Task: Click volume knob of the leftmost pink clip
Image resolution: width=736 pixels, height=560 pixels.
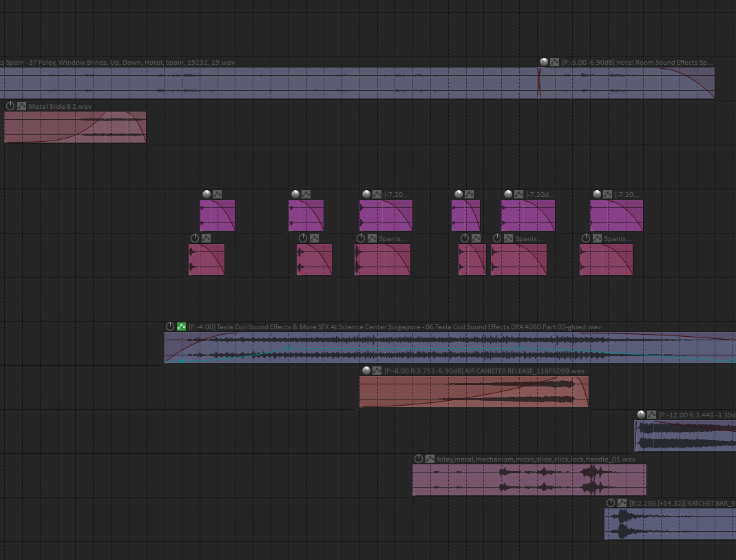Action: pyautogui.click(x=195, y=238)
